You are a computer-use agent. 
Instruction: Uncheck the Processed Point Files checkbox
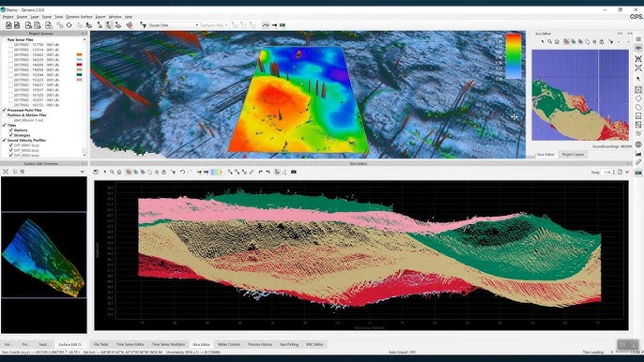4,111
